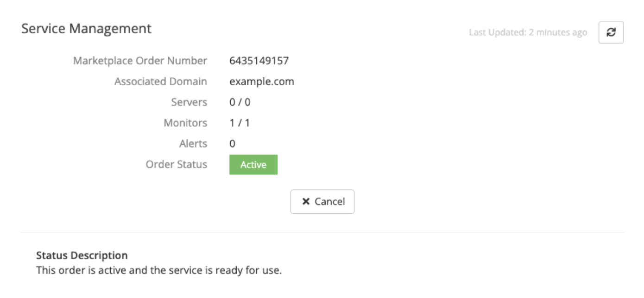Click the Servers value 0 / 0
The height and width of the screenshot is (298, 644).
pyautogui.click(x=240, y=102)
